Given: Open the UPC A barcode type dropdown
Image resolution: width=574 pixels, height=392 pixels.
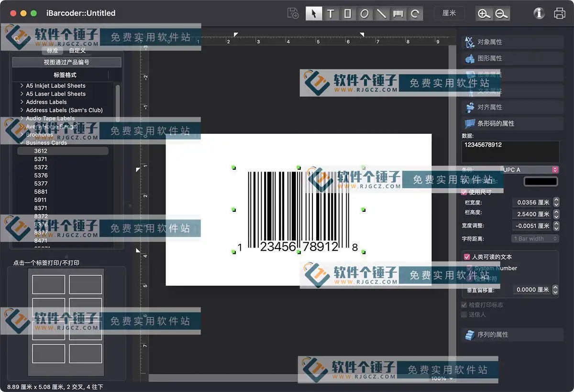Looking at the screenshot, I should [x=530, y=170].
